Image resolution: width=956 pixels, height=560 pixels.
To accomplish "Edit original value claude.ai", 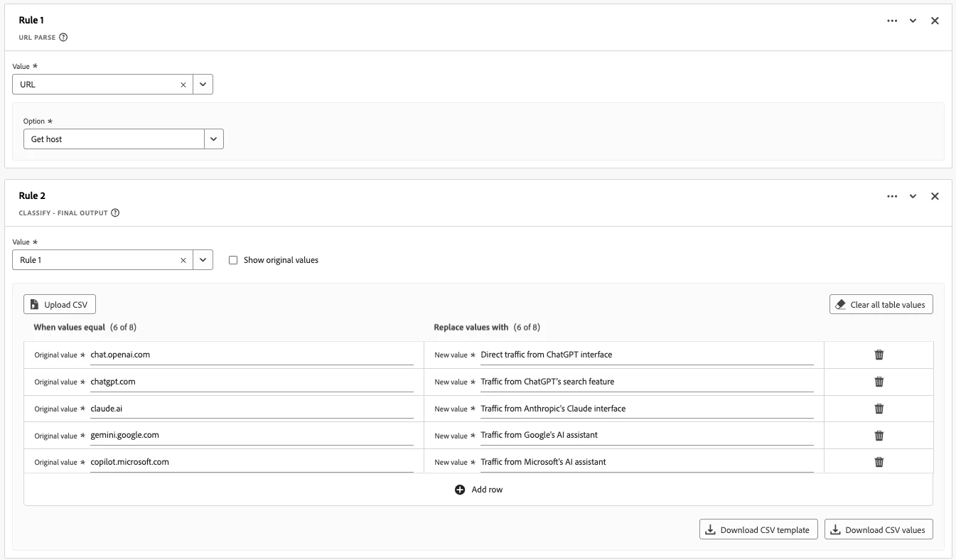I will (252, 409).
